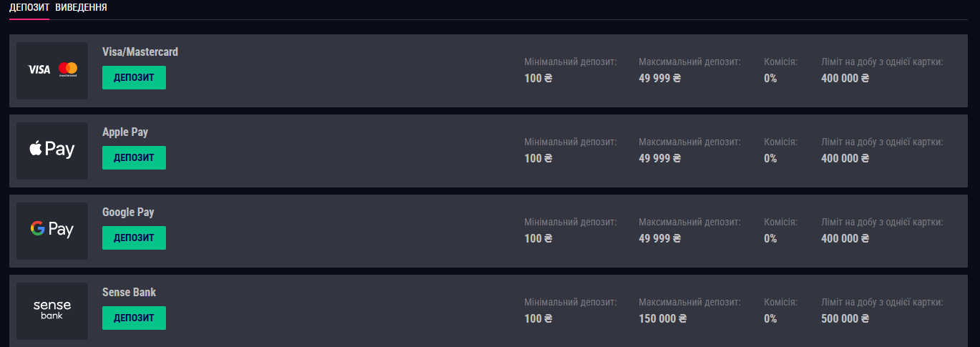980x347 pixels.
Task: Switch to the ДЕПОЗИТ tab
Action: [x=29, y=8]
